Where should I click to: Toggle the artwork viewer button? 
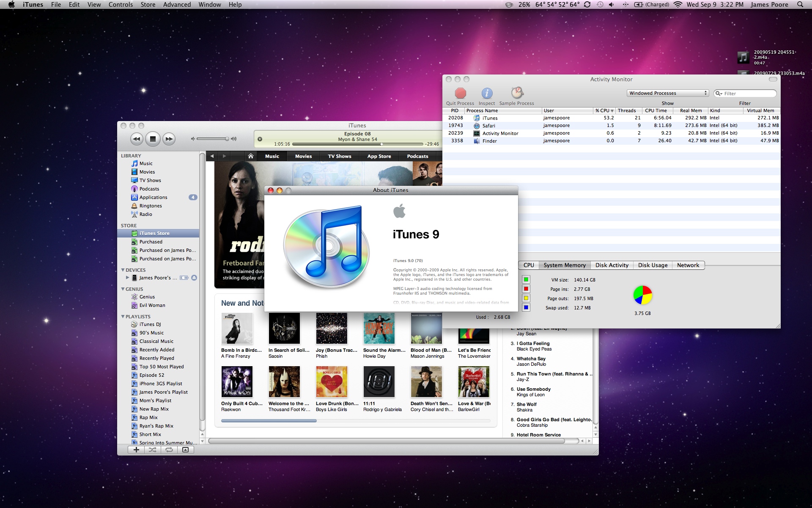pyautogui.click(x=185, y=450)
